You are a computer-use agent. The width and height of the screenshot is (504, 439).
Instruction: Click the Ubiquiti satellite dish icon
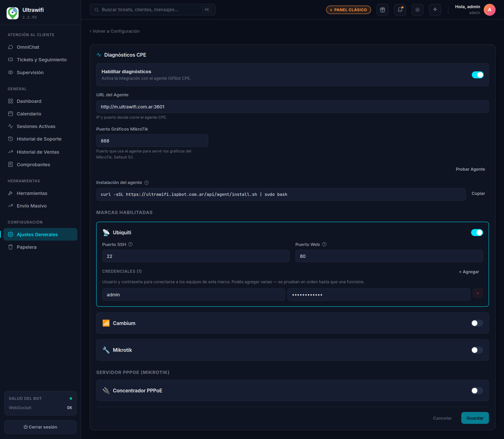[106, 232]
